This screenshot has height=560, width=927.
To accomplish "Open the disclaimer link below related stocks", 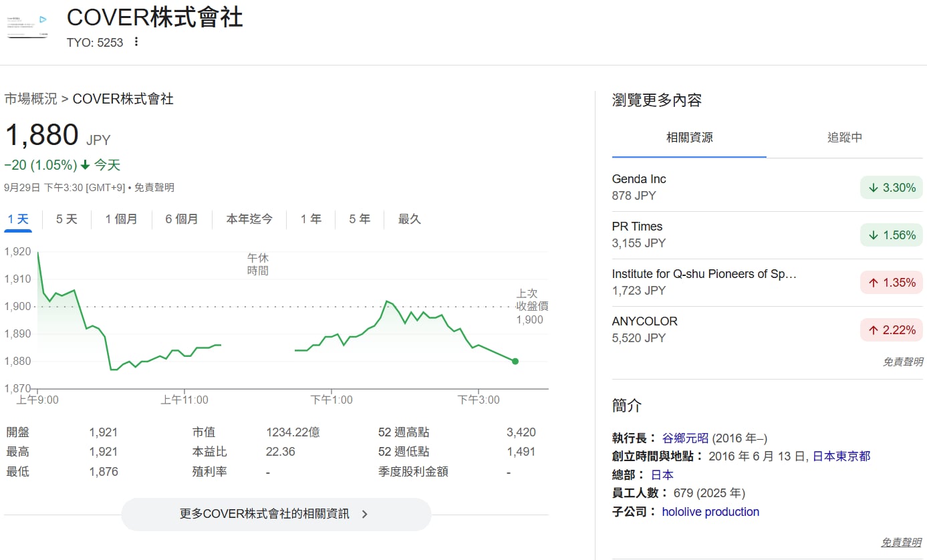I will tap(902, 362).
